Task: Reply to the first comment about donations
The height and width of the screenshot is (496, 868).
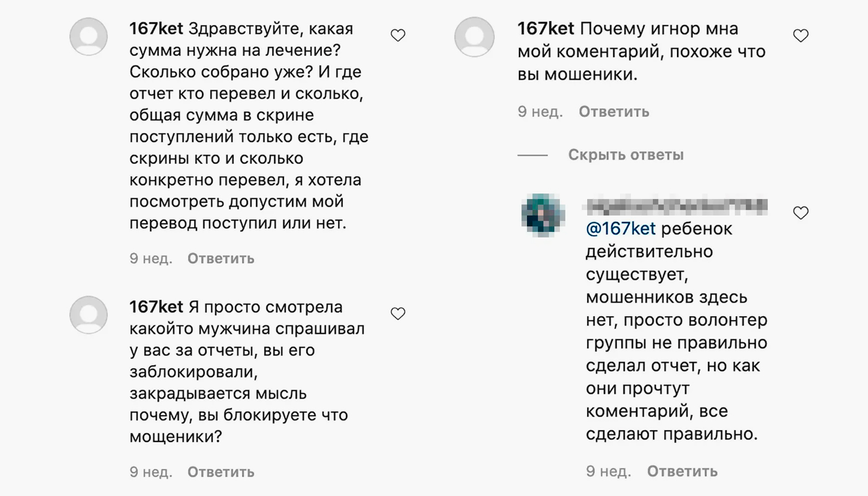Action: 220,259
